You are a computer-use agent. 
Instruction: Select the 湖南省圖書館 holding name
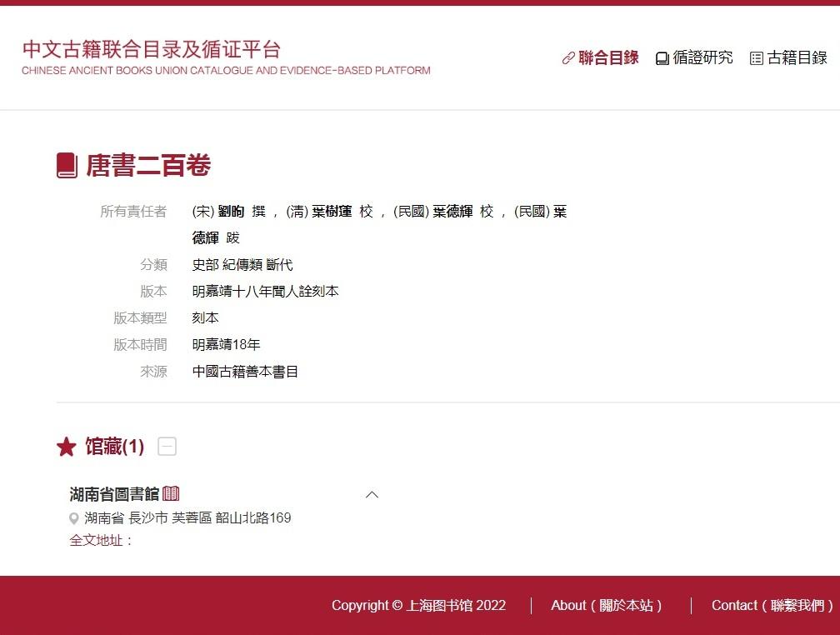(114, 494)
